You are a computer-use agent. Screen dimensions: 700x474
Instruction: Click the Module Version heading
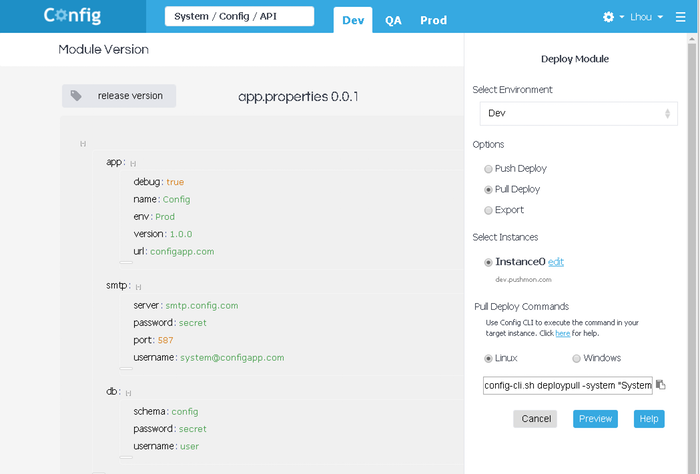(104, 49)
